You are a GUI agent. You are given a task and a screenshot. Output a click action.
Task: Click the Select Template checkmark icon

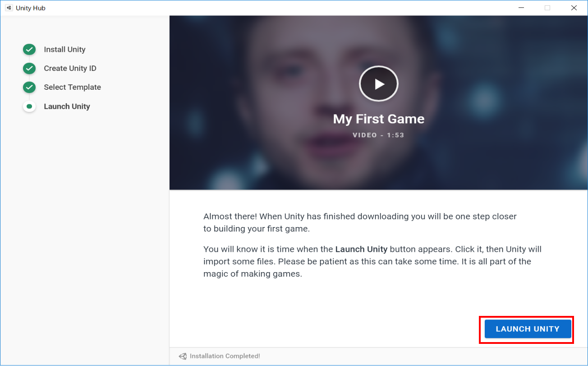(x=29, y=87)
